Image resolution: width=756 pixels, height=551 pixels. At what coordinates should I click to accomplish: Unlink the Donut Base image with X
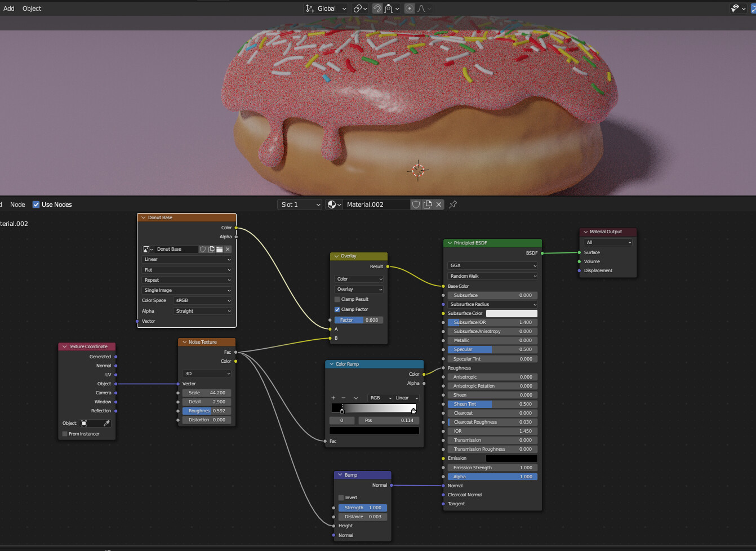[x=228, y=249]
